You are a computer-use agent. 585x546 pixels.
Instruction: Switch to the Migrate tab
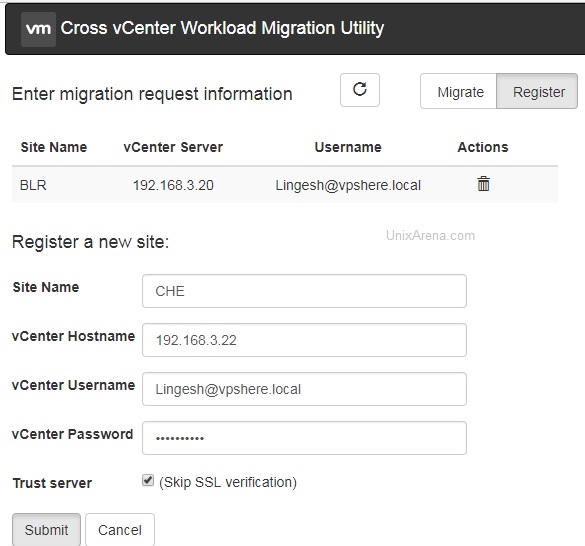(459, 91)
